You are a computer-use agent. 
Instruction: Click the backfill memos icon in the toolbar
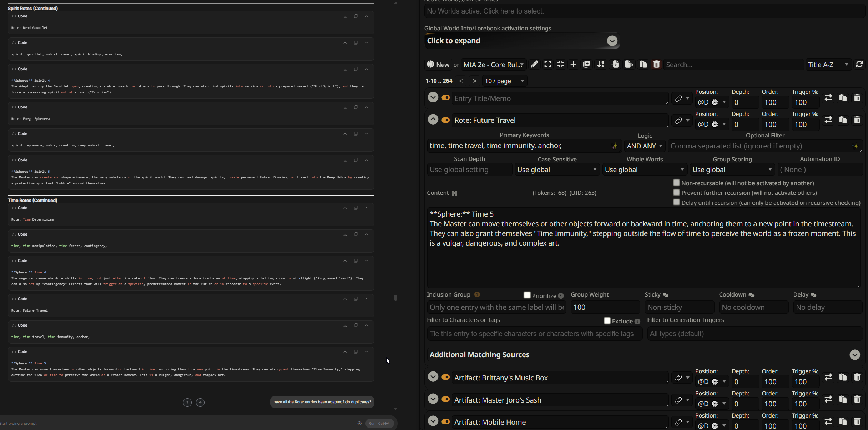tap(586, 64)
